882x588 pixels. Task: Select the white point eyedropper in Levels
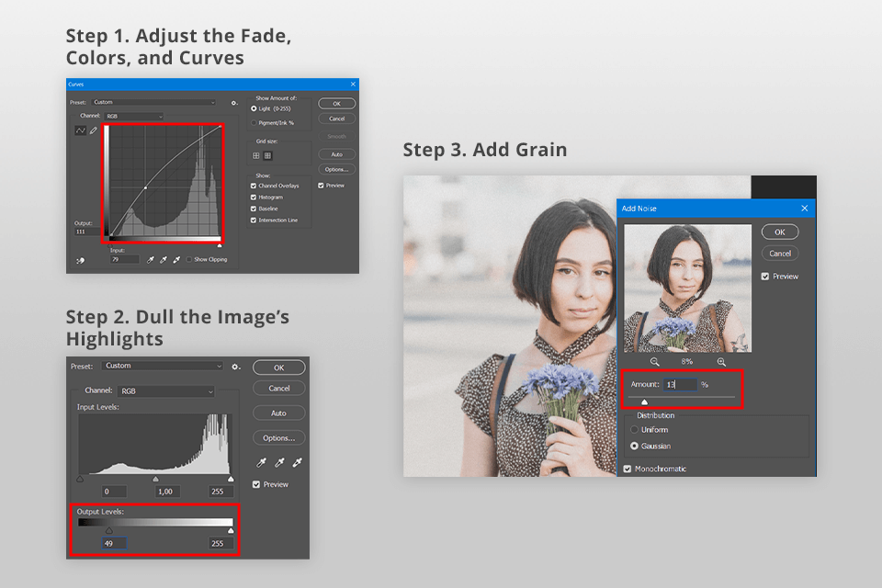[x=298, y=462]
